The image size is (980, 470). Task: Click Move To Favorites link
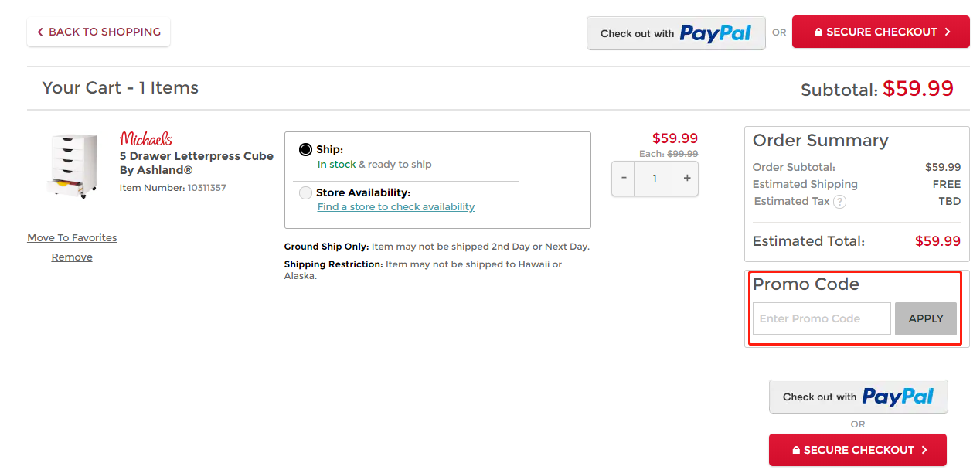tap(72, 238)
